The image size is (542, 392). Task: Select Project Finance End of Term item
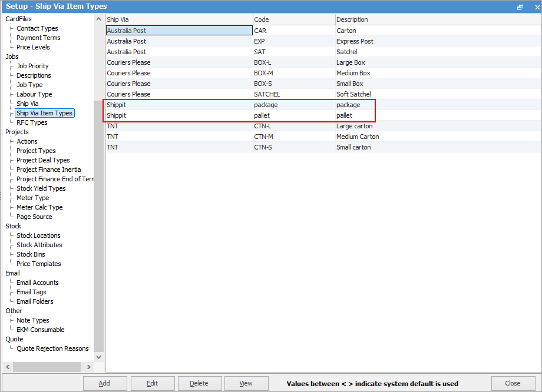point(55,179)
